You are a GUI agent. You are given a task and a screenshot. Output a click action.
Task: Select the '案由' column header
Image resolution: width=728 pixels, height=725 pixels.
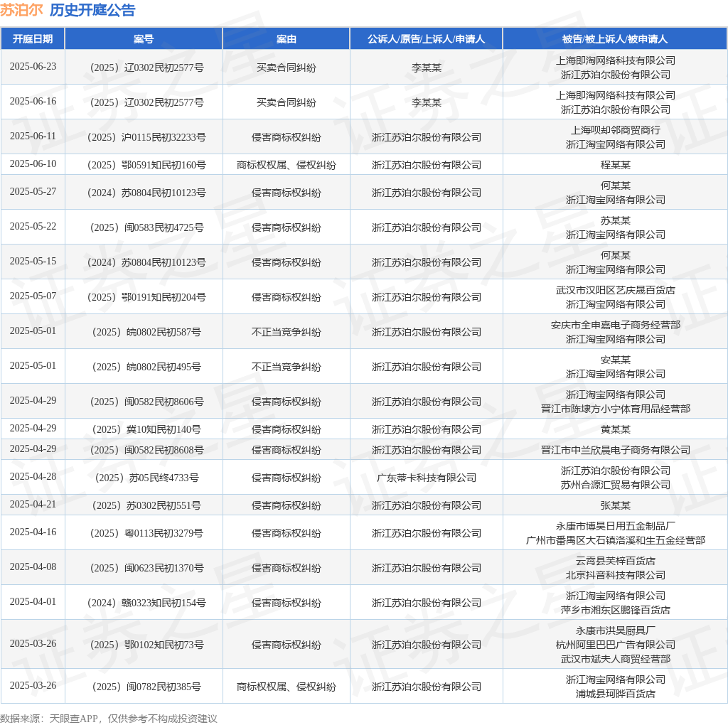pyautogui.click(x=286, y=39)
